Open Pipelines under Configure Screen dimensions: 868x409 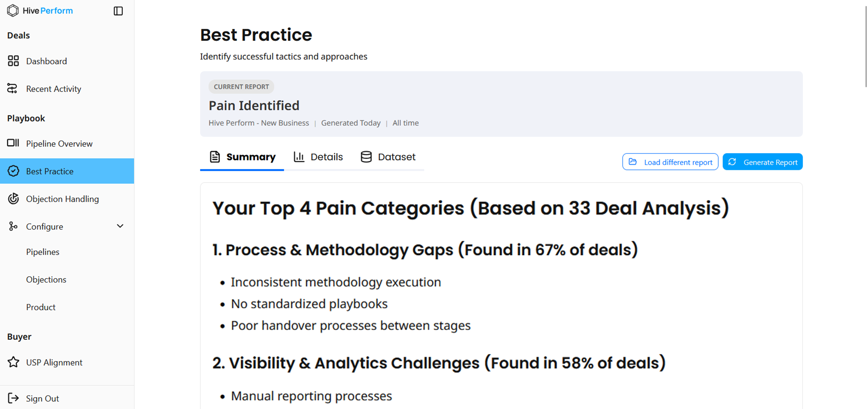[x=43, y=252]
